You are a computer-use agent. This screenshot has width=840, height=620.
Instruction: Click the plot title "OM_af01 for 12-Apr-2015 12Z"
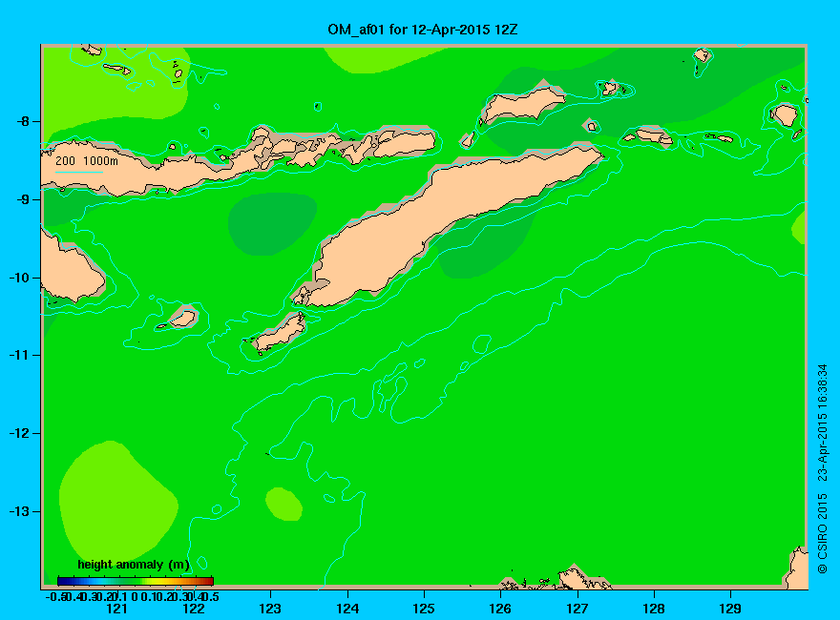point(423,30)
